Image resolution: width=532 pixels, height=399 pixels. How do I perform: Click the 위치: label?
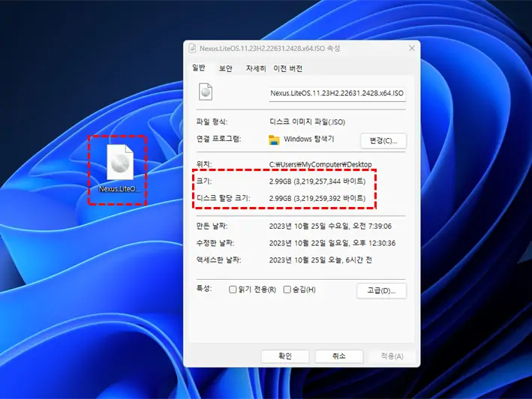[x=204, y=164]
